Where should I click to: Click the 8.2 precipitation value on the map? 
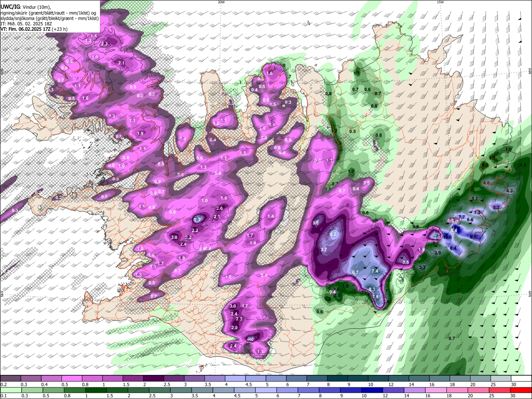[x=496, y=207]
